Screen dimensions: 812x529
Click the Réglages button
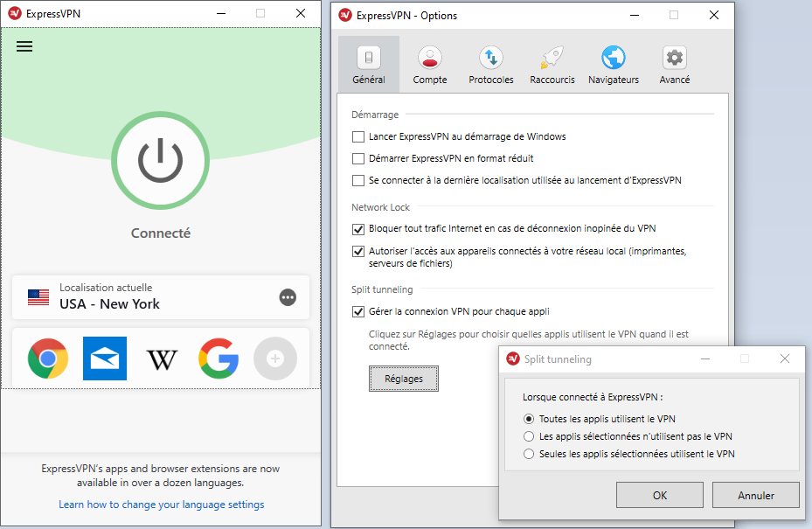[x=404, y=379]
